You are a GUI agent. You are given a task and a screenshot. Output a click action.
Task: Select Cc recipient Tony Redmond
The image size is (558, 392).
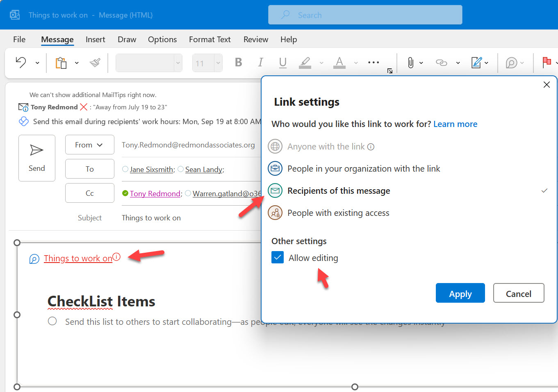(x=155, y=194)
